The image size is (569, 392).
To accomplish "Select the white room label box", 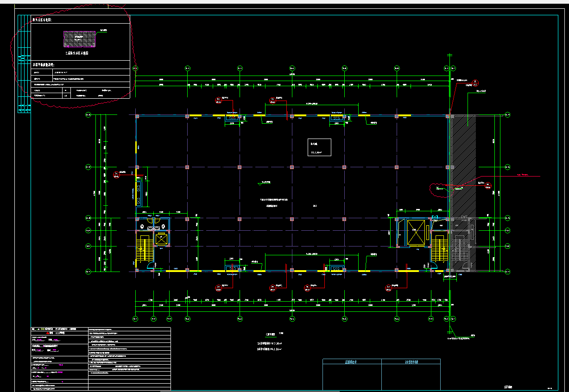I will tap(319, 147).
